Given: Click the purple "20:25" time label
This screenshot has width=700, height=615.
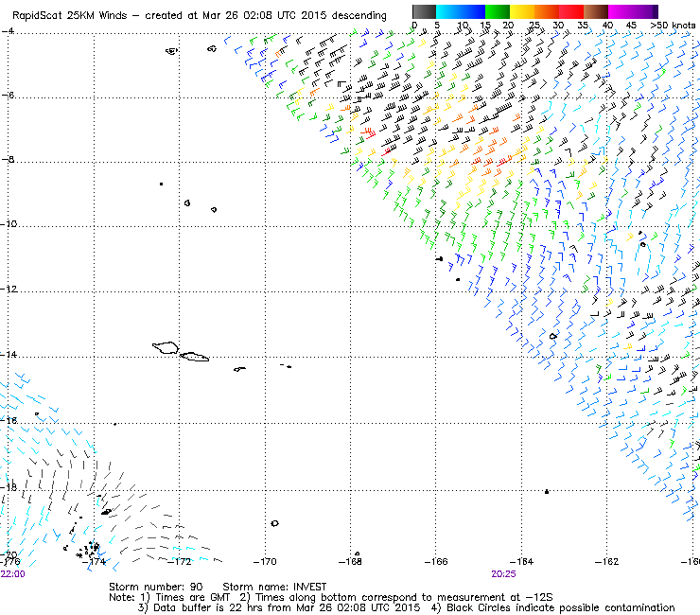Looking at the screenshot, I should (503, 574).
